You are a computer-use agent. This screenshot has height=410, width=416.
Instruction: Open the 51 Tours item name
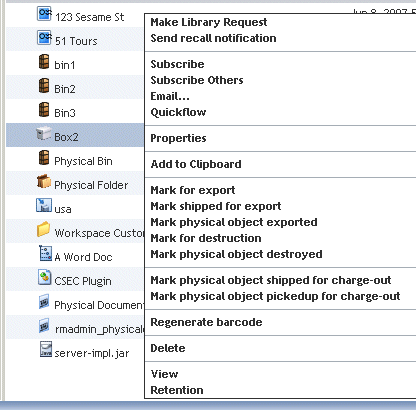point(76,41)
